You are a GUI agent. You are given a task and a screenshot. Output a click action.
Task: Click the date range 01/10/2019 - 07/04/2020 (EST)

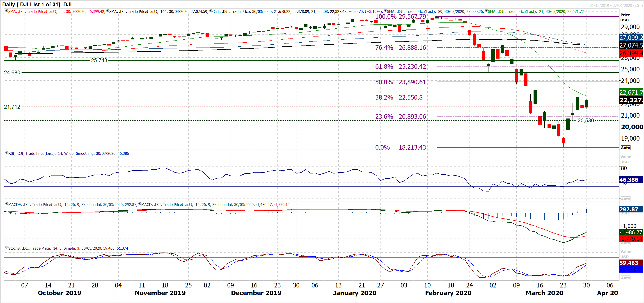tap(616, 5)
